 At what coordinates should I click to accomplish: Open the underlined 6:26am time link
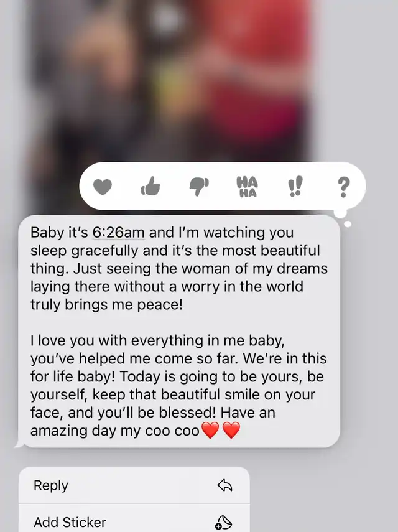pyautogui.click(x=119, y=233)
